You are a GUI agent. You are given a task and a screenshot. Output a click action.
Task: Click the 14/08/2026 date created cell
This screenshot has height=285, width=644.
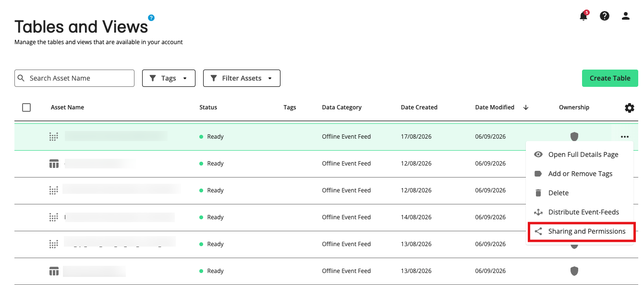point(416,217)
